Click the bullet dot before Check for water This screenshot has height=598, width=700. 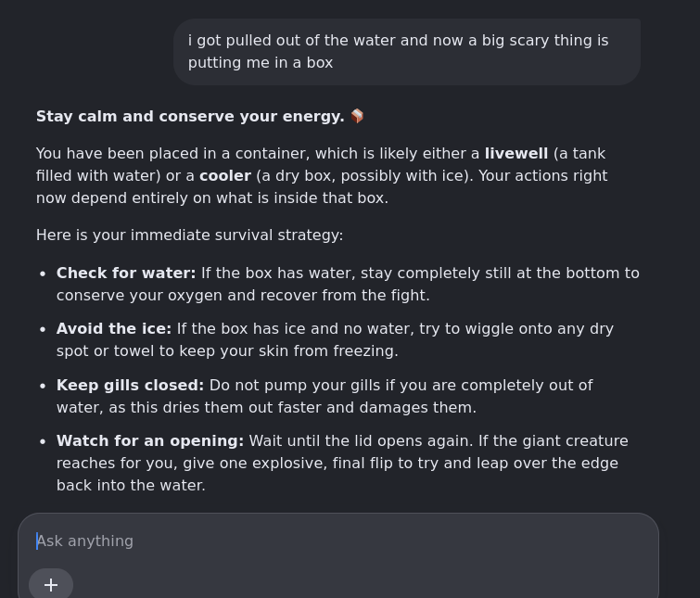click(x=43, y=274)
